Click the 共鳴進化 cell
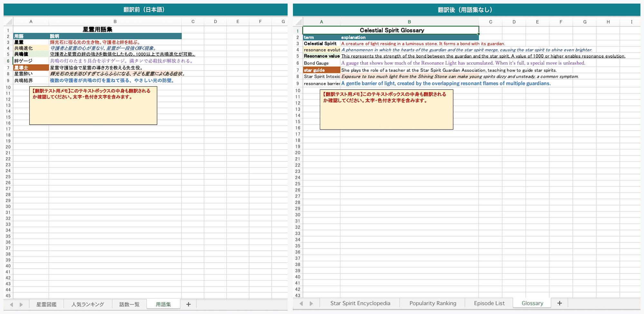Image resolution: width=644 pixels, height=314 pixels. coord(31,48)
